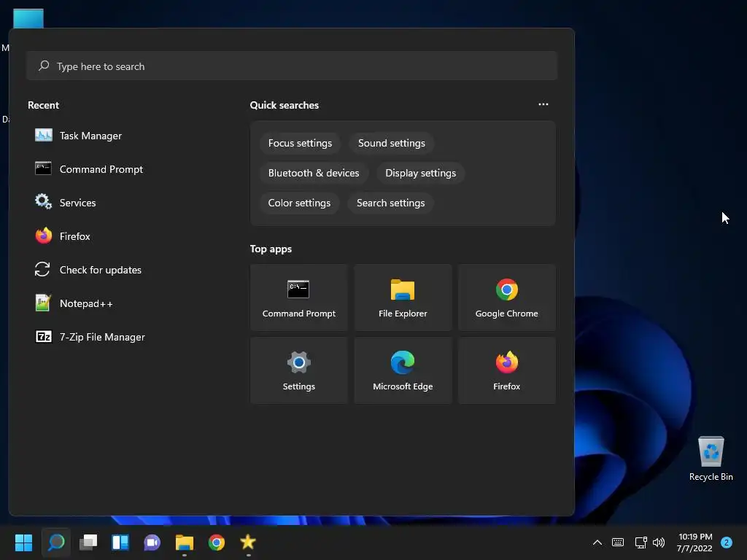Open the notification badge showing 2
This screenshot has width=747, height=560.
pyautogui.click(x=727, y=542)
